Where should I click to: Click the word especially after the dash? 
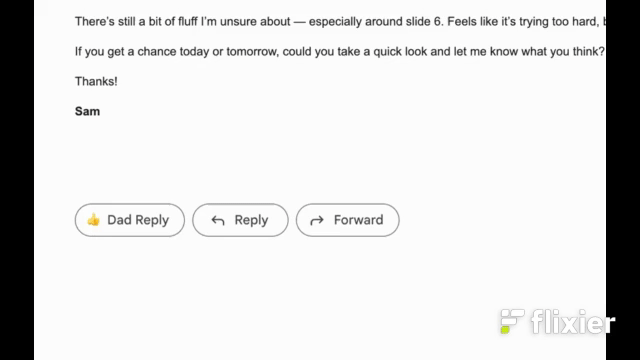pyautogui.click(x=335, y=22)
